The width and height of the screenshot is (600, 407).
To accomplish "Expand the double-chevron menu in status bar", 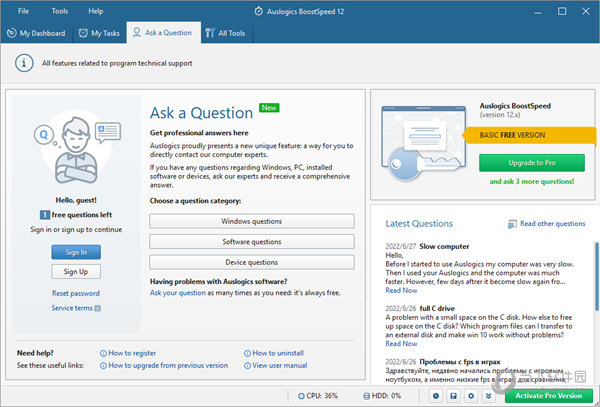I will click(x=489, y=396).
